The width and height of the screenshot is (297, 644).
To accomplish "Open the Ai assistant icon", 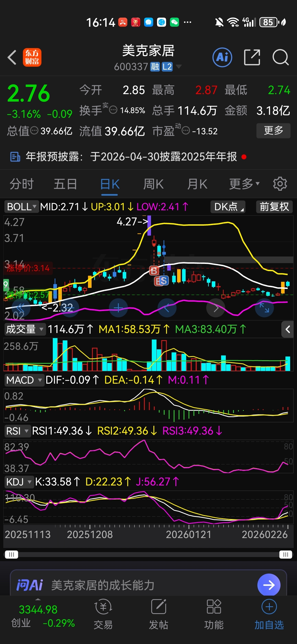I will pyautogui.click(x=222, y=57).
